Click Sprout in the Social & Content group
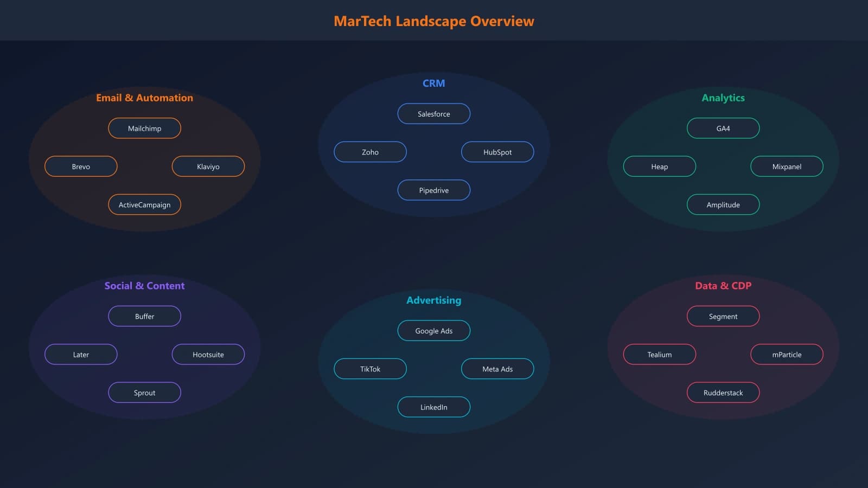This screenshot has width=868, height=488. (144, 392)
